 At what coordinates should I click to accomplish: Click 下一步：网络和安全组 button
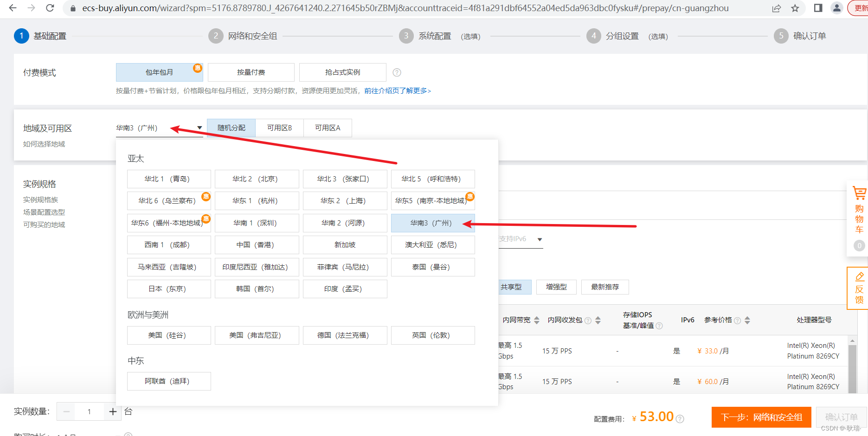(x=761, y=417)
